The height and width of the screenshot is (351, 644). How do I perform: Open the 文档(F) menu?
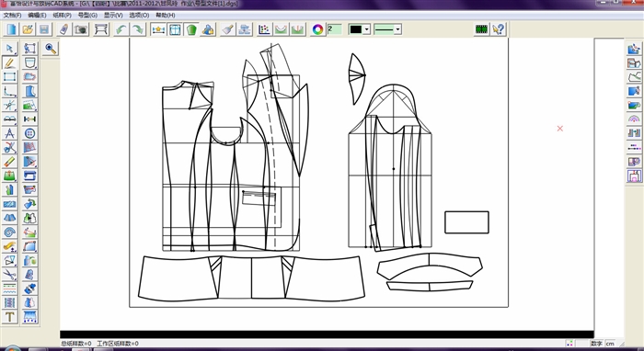[x=12, y=16]
